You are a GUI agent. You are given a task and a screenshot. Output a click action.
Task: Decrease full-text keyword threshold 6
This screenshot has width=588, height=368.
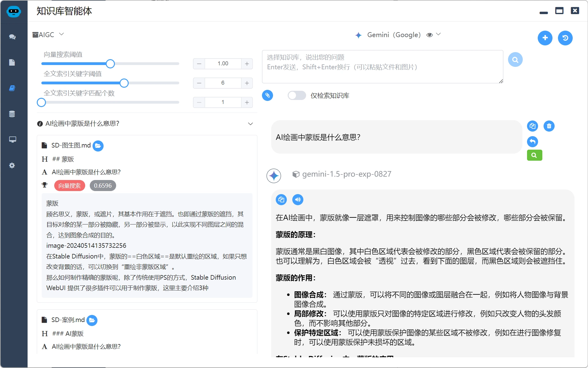pyautogui.click(x=199, y=83)
